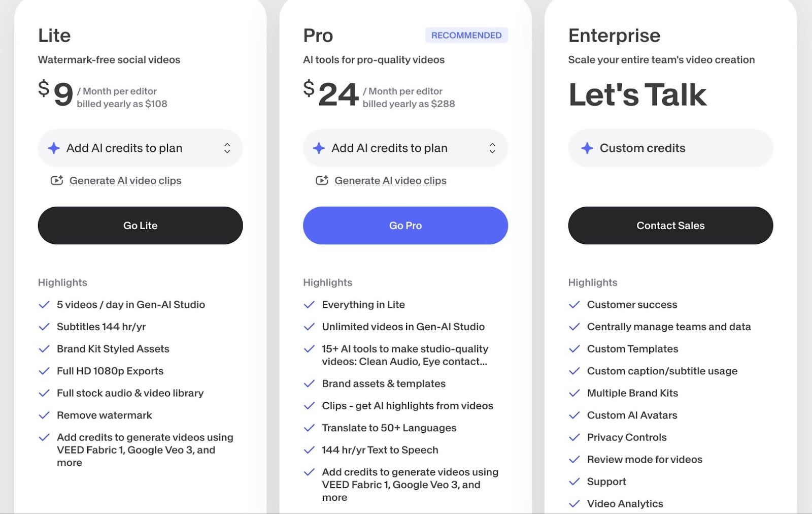This screenshot has width=812, height=514.
Task: Click Generate AI video clips link under Lite
Action: tap(125, 181)
